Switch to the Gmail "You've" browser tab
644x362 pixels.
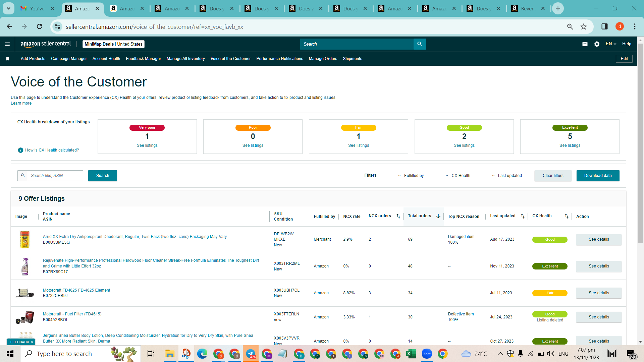pos(37,9)
